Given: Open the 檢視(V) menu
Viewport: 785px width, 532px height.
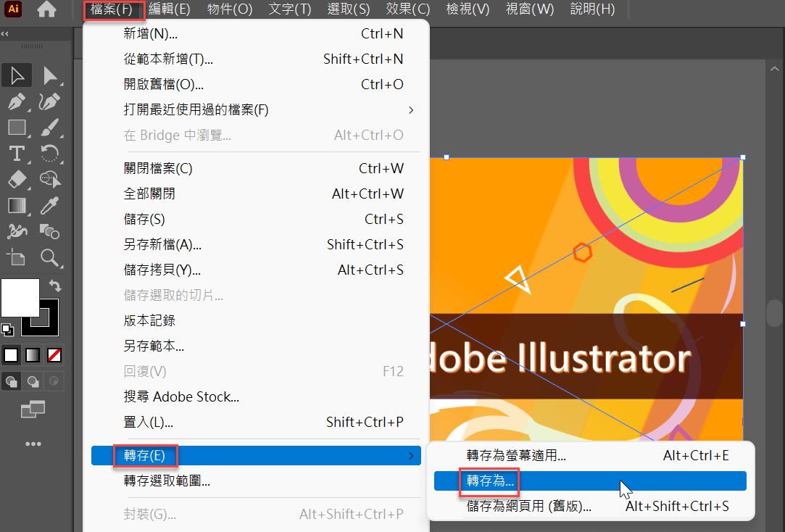Looking at the screenshot, I should 468,9.
